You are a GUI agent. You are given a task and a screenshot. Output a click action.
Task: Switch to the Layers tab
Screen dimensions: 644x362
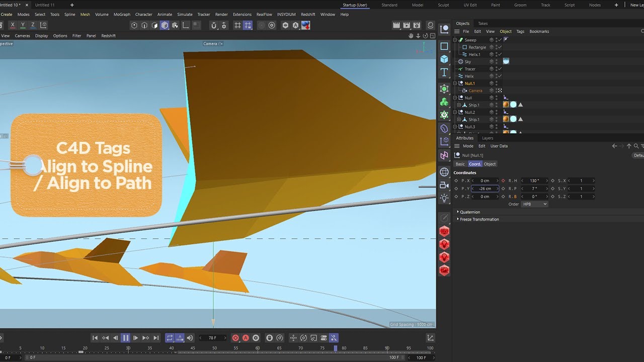coord(488,138)
